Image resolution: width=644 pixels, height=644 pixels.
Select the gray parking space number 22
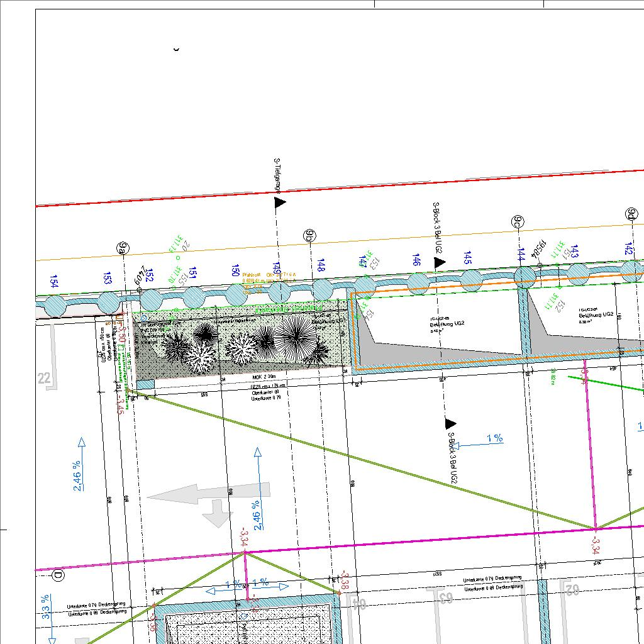pyautogui.click(x=44, y=378)
